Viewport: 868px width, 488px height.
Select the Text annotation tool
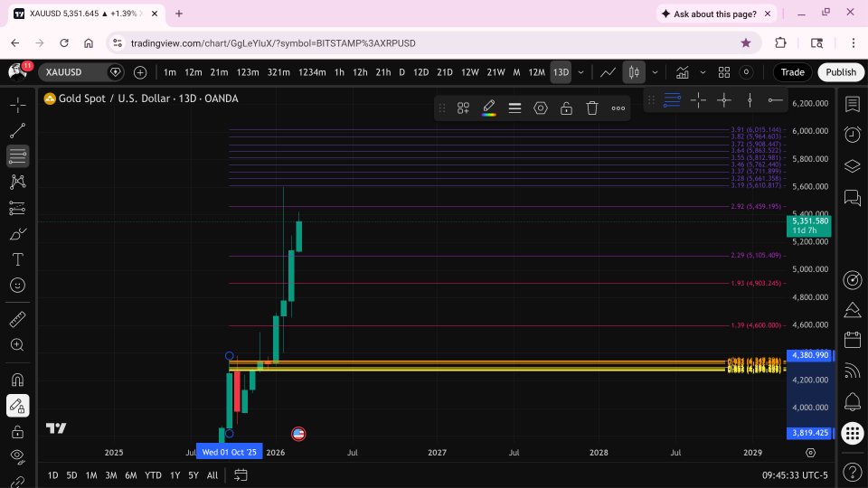point(17,259)
